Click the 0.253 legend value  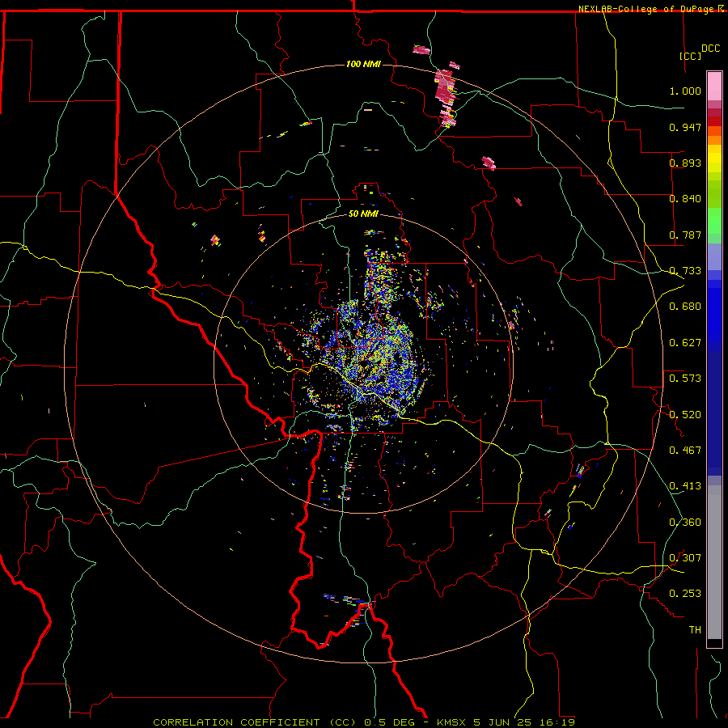(x=685, y=594)
